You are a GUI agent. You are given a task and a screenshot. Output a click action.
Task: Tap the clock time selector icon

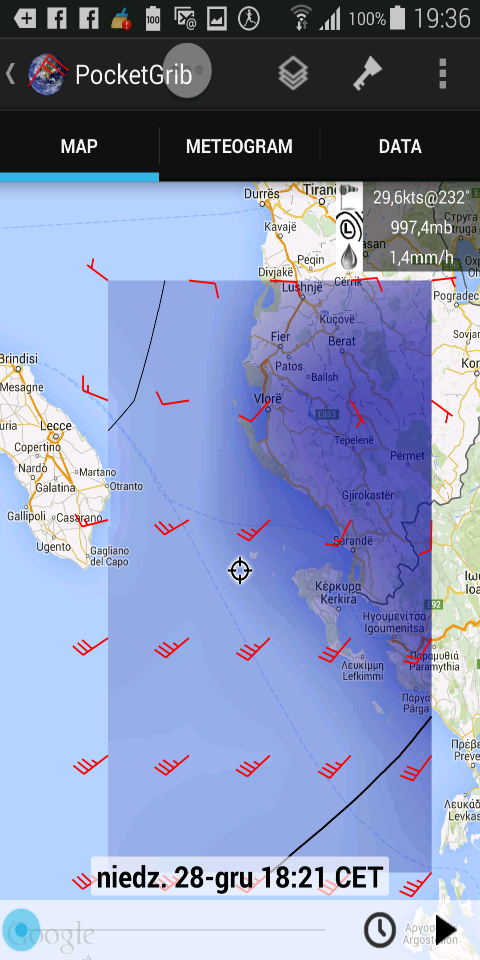380,930
